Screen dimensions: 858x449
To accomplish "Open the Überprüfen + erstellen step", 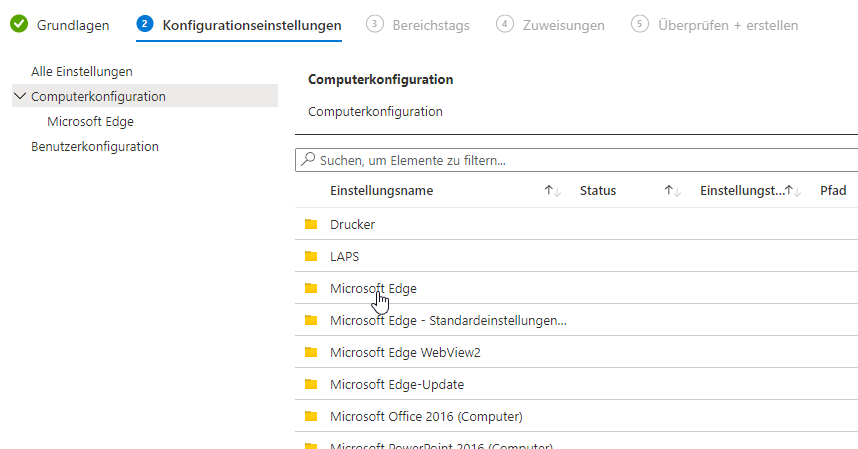I will tap(728, 25).
